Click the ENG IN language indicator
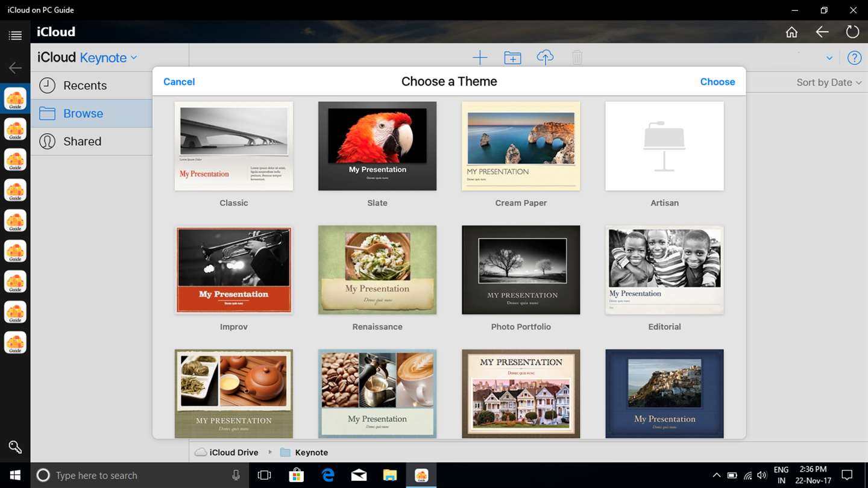The width and height of the screenshot is (868, 488). click(781, 475)
